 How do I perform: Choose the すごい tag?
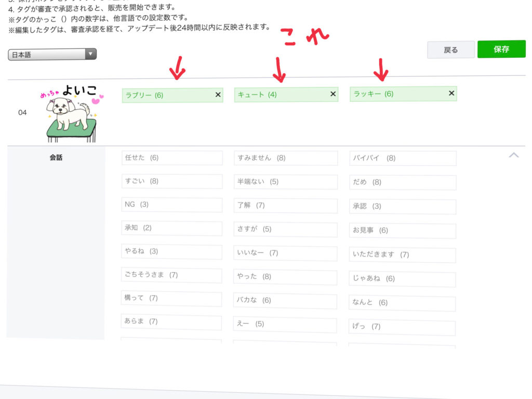[x=172, y=181]
